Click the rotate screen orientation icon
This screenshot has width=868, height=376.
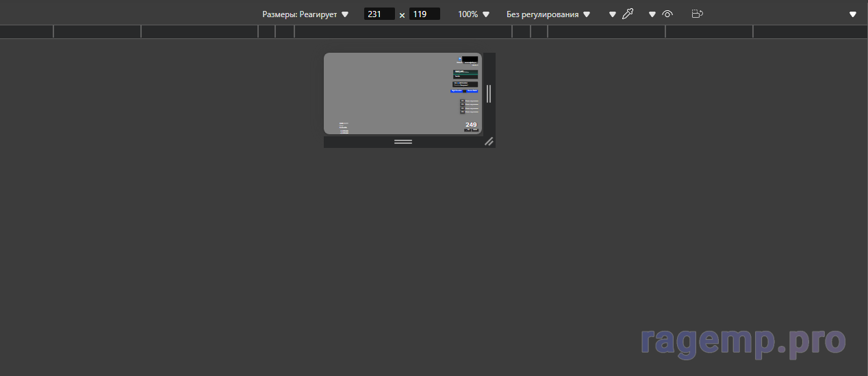point(698,14)
